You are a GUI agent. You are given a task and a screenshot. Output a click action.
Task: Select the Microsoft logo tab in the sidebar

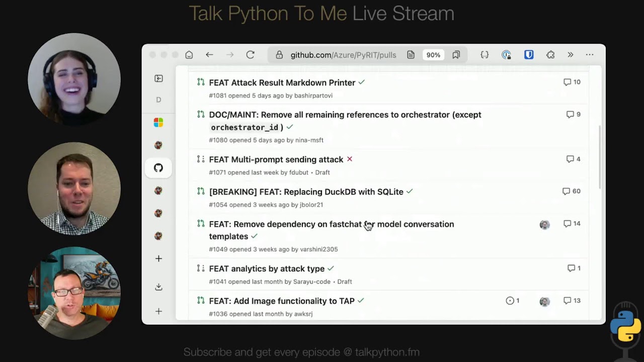[x=158, y=122]
